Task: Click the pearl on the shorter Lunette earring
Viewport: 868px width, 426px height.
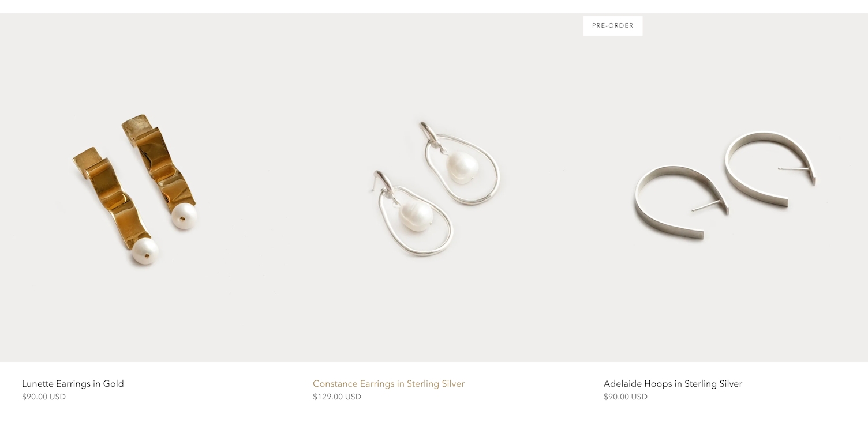Action: click(145, 252)
